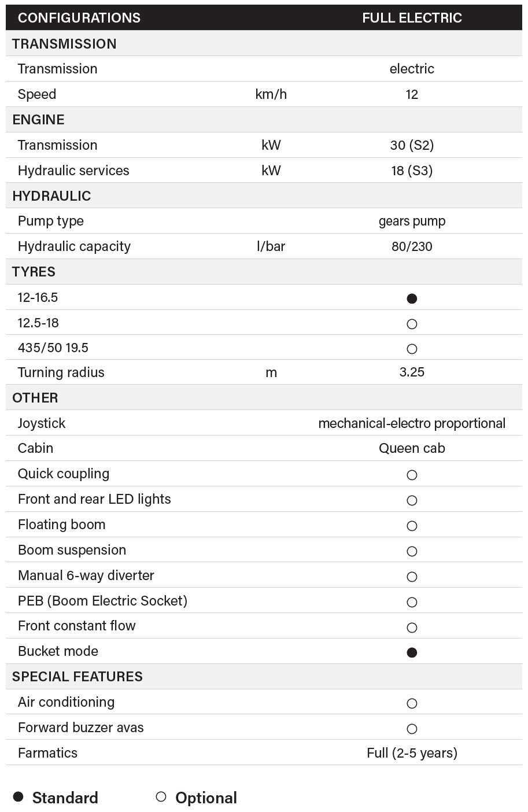Click the Optional legend empty circle
The height and width of the screenshot is (812, 528).
pyautogui.click(x=161, y=796)
